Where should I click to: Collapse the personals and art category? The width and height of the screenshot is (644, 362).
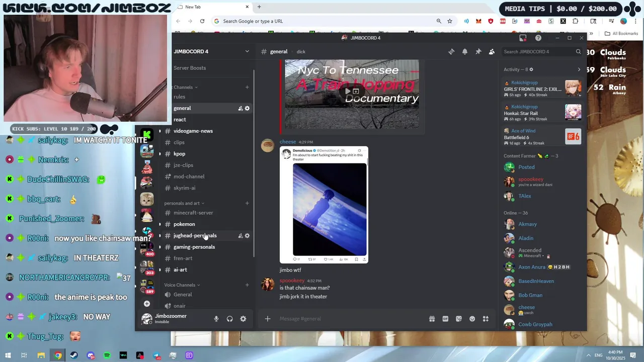click(184, 203)
